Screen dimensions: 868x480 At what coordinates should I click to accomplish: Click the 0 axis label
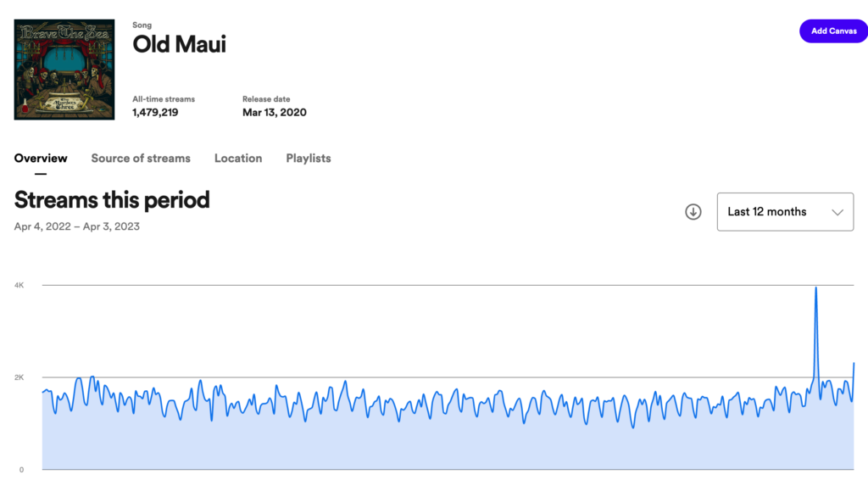click(22, 470)
